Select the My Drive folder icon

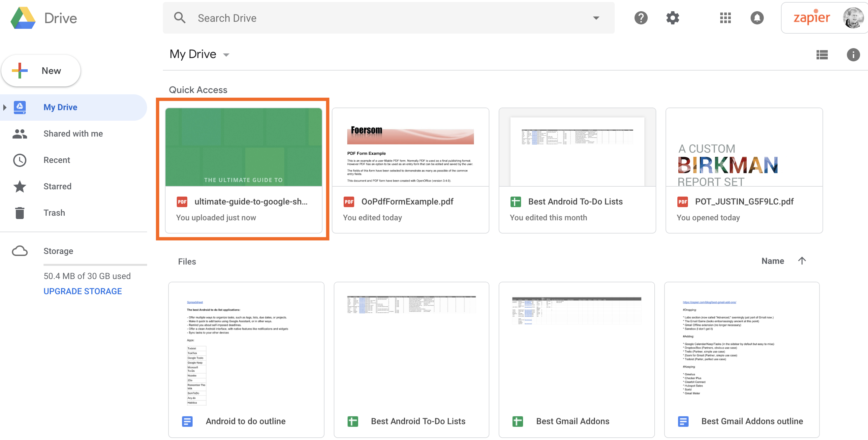20,107
